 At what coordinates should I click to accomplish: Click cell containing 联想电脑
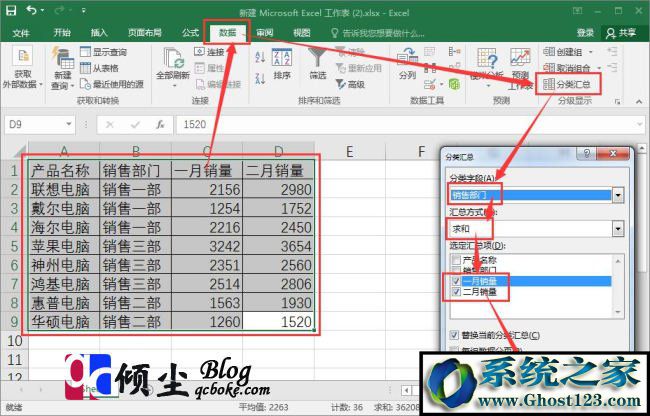(64, 189)
